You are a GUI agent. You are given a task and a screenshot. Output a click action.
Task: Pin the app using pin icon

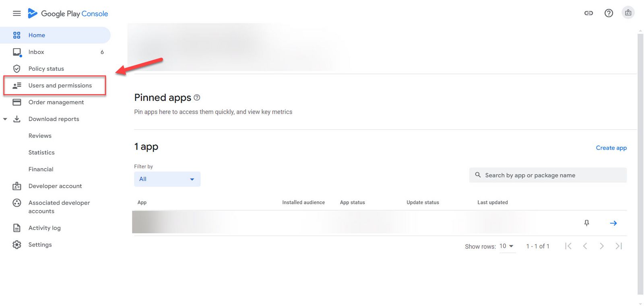tap(586, 223)
